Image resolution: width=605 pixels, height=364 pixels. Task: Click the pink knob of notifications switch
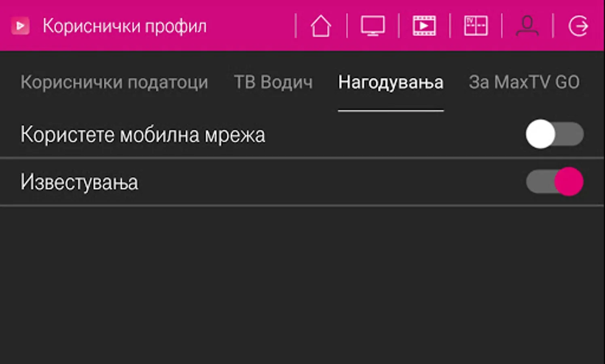coord(569,182)
